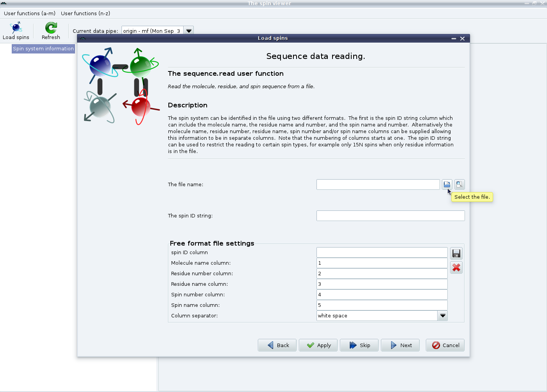Focus the file name text field
Image resolution: width=547 pixels, height=392 pixels.
click(x=378, y=184)
